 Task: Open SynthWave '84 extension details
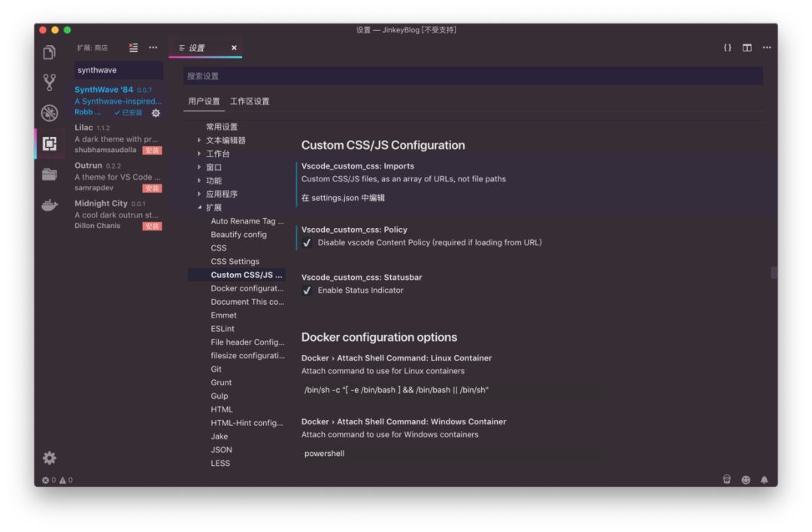[118, 101]
